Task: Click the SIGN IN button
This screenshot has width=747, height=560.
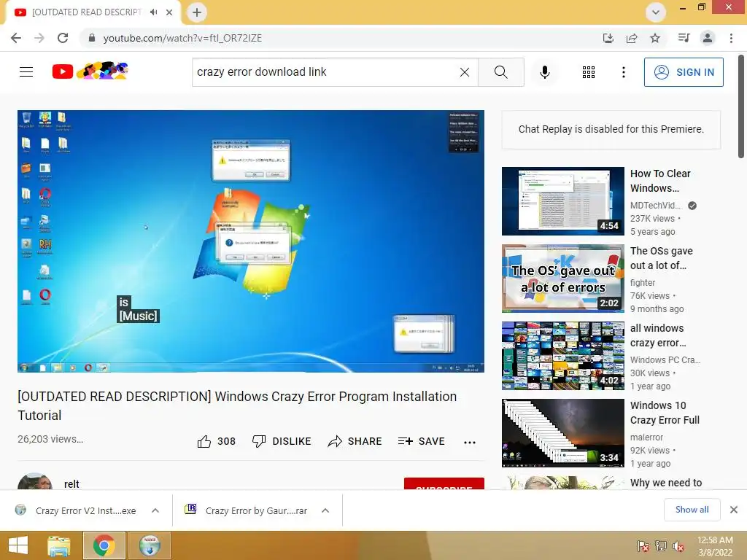Action: coord(684,72)
